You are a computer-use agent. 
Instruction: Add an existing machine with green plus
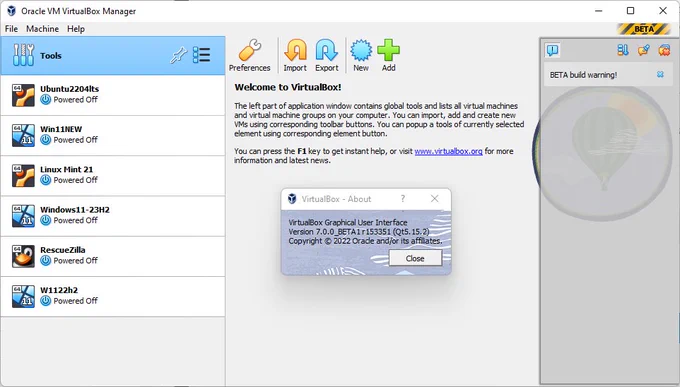[389, 56]
